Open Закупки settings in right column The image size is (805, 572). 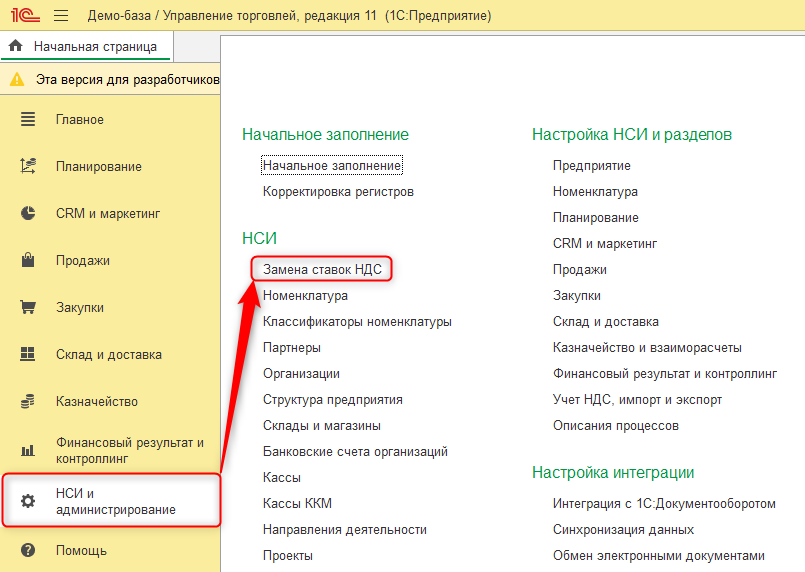click(x=577, y=295)
